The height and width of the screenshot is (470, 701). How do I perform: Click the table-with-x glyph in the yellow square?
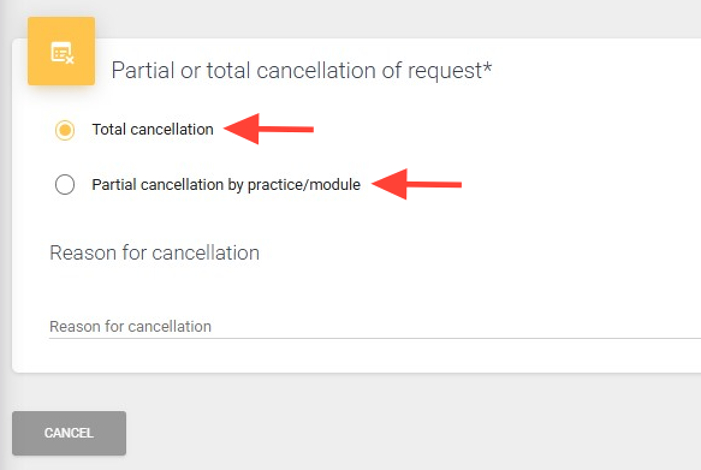click(62, 52)
